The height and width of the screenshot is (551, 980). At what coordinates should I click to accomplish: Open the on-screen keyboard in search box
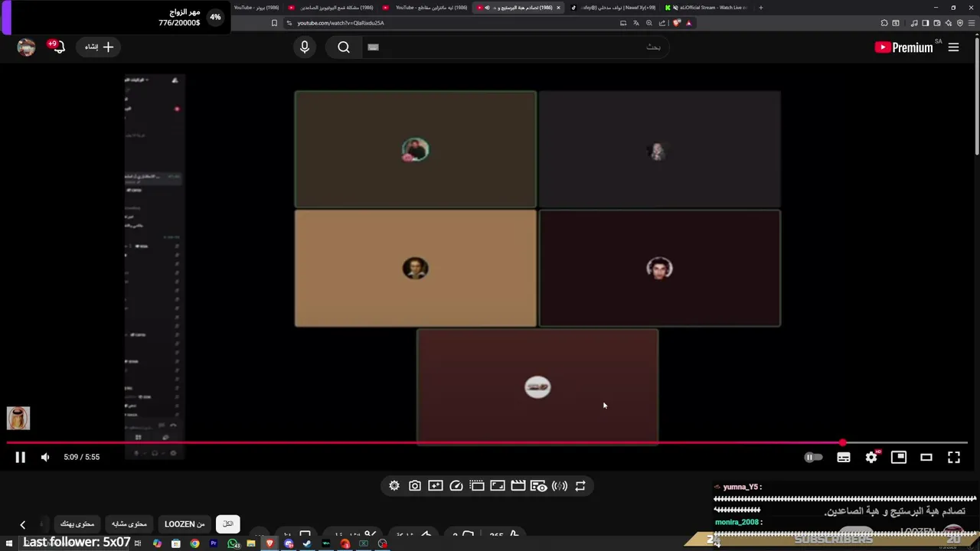click(373, 47)
